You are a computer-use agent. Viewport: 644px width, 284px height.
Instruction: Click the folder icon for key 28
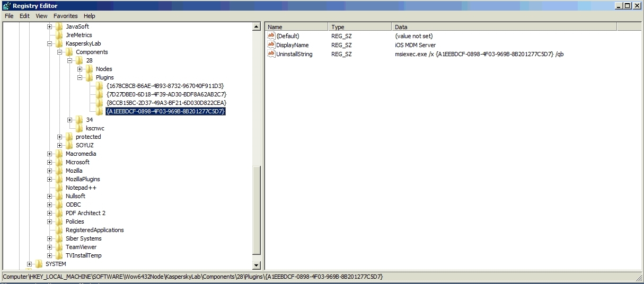point(79,60)
